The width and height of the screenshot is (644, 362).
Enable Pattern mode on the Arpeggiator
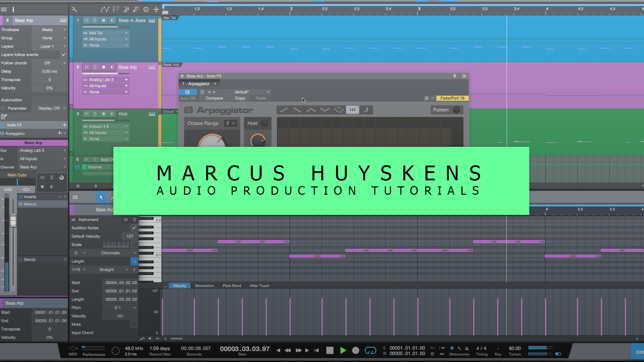point(457,110)
